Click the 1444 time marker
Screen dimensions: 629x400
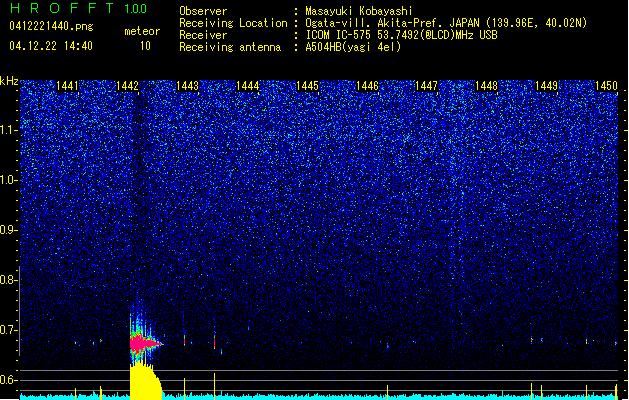(x=248, y=86)
